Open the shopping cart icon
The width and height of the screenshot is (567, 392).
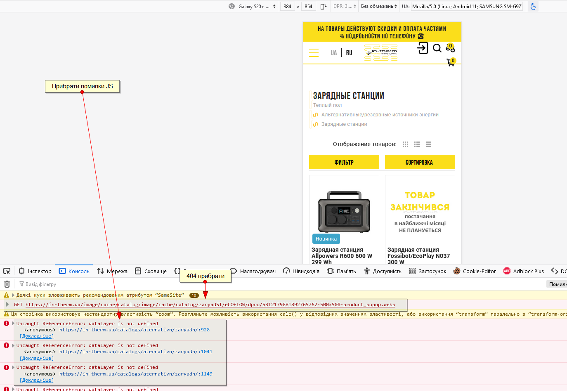pos(451,62)
